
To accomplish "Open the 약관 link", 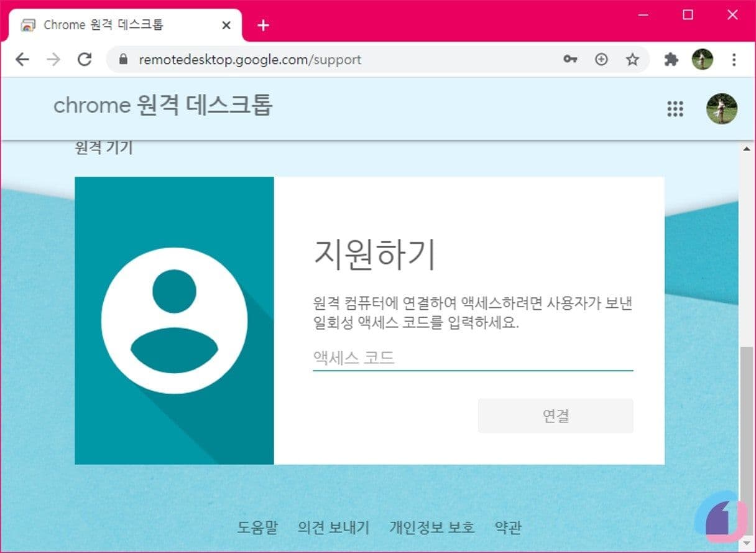I will click(x=508, y=528).
